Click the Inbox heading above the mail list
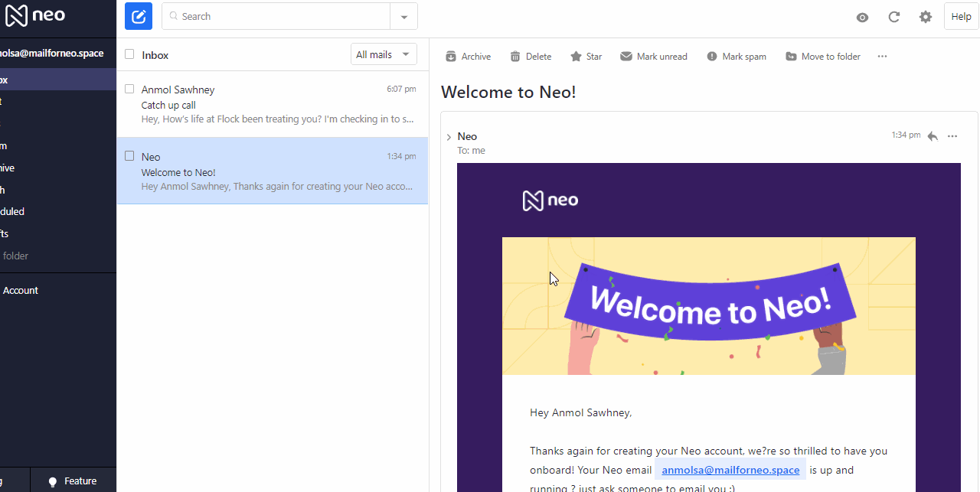The image size is (980, 492). pyautogui.click(x=155, y=55)
